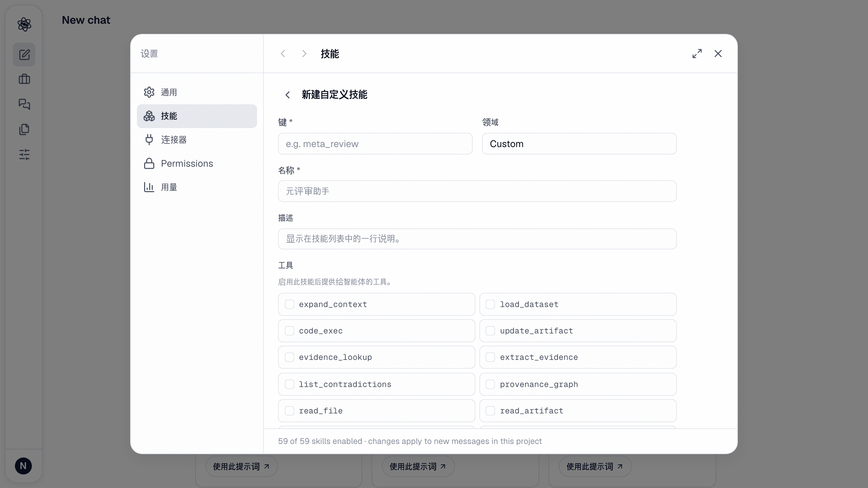This screenshot has height=488, width=868.
Task: Tick the evidence_lookup checkbox
Action: [290, 357]
